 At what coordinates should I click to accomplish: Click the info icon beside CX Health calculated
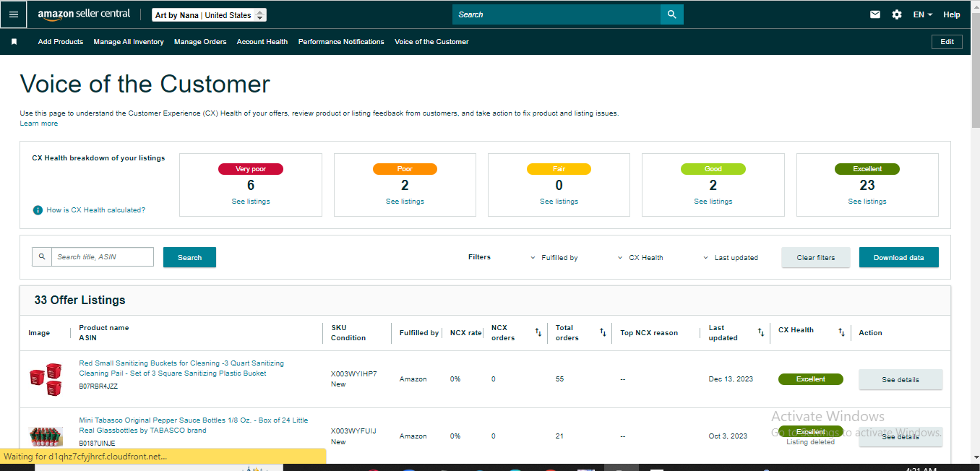click(x=38, y=210)
